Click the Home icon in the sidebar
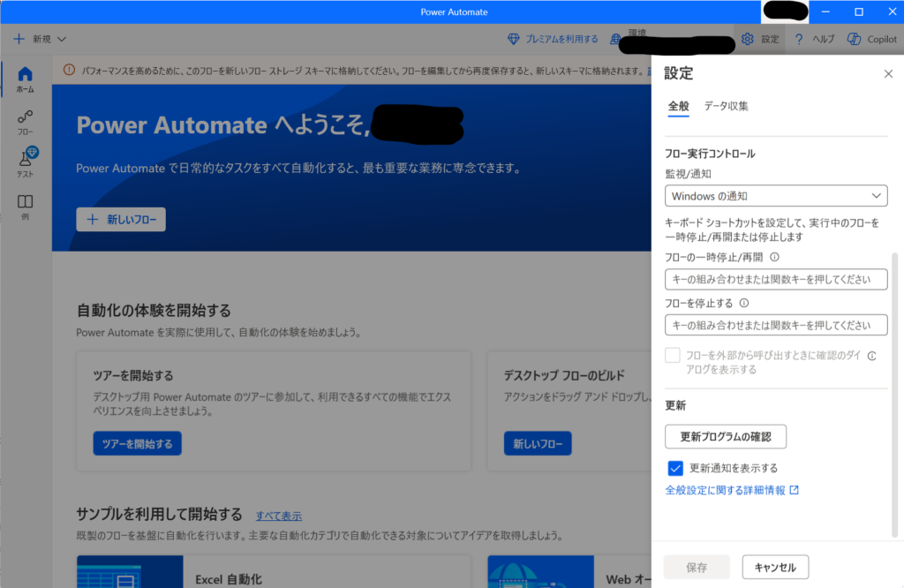 (x=26, y=74)
